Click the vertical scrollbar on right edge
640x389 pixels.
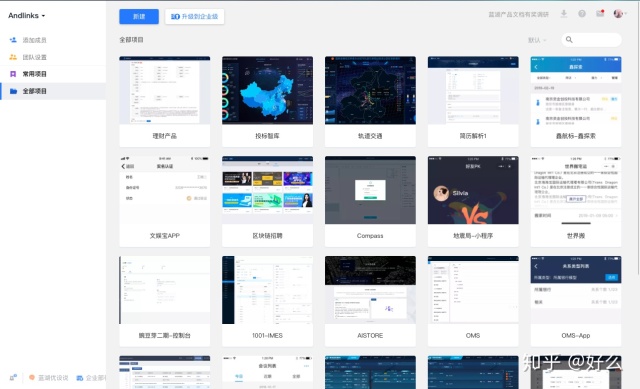638,139
